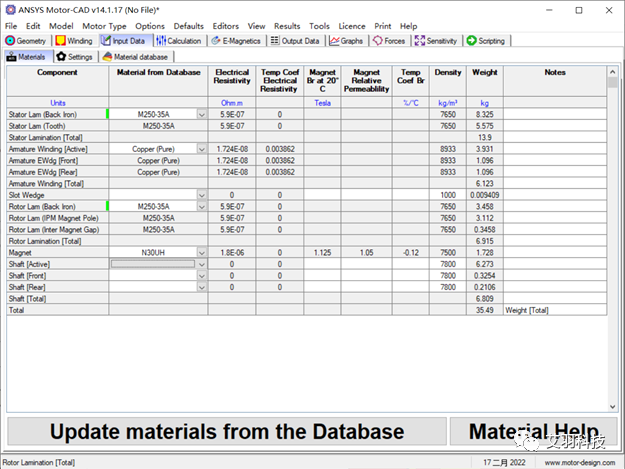Click www.motor-design.com in status bar
625x469 pixels.
580,463
